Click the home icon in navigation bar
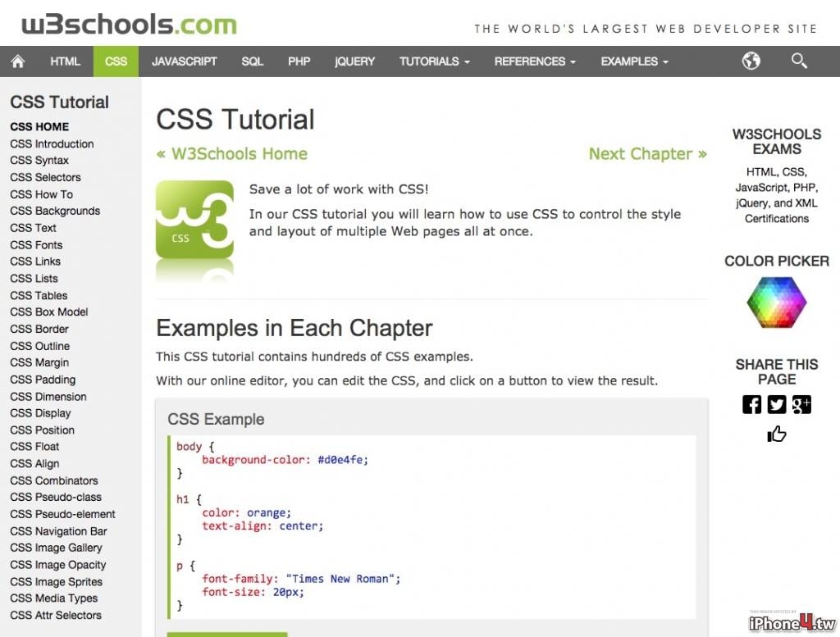Image resolution: width=840 pixels, height=637 pixels. coord(18,61)
